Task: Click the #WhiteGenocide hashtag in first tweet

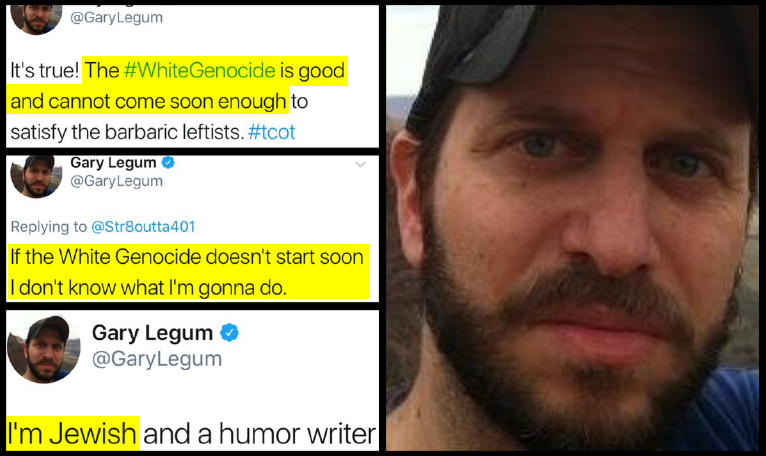Action: click(199, 71)
